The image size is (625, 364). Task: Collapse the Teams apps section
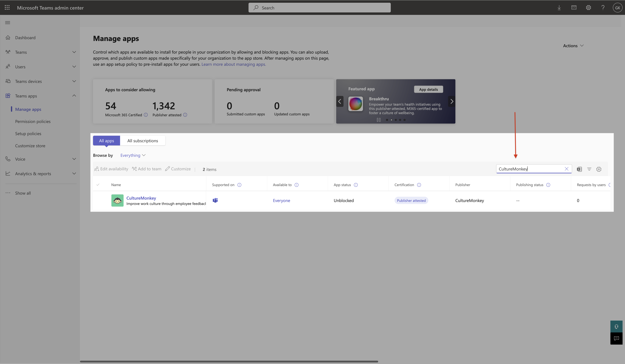pyautogui.click(x=74, y=96)
